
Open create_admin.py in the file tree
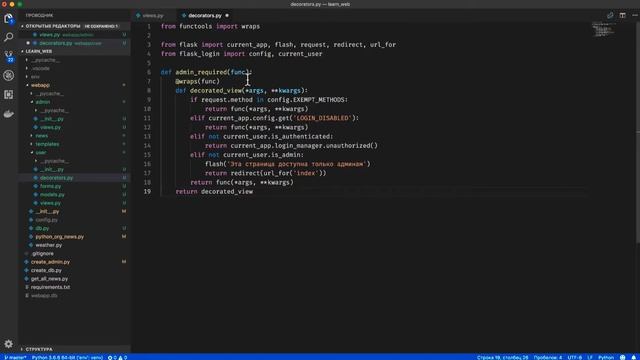pos(50,262)
